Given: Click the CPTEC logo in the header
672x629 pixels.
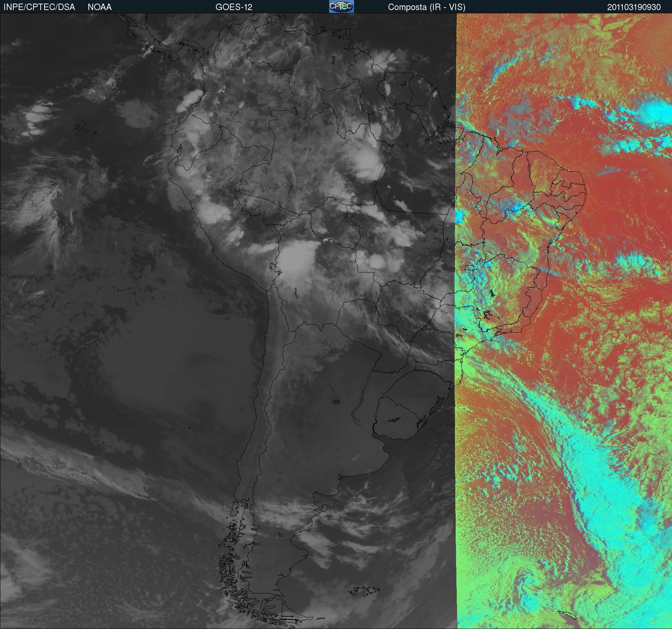Looking at the screenshot, I should click(x=341, y=6).
